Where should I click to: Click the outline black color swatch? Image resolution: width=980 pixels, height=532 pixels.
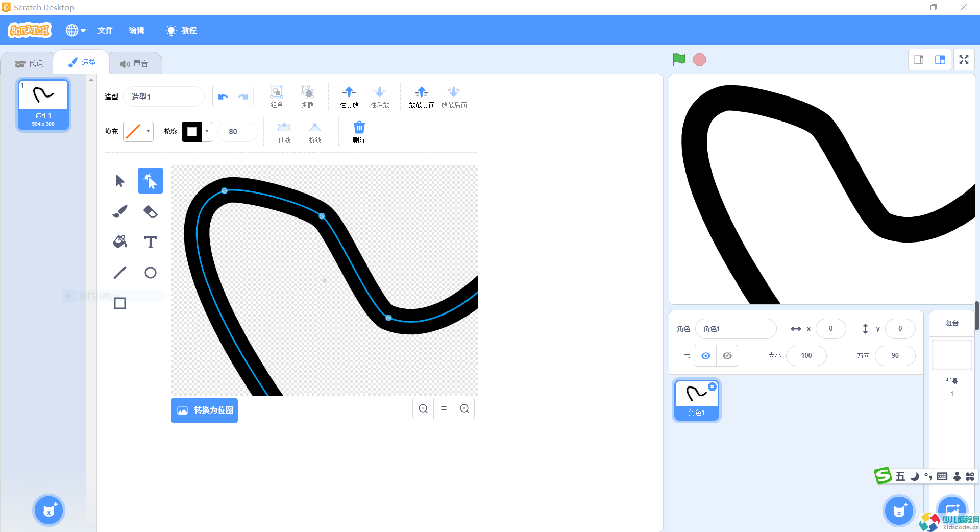[192, 131]
